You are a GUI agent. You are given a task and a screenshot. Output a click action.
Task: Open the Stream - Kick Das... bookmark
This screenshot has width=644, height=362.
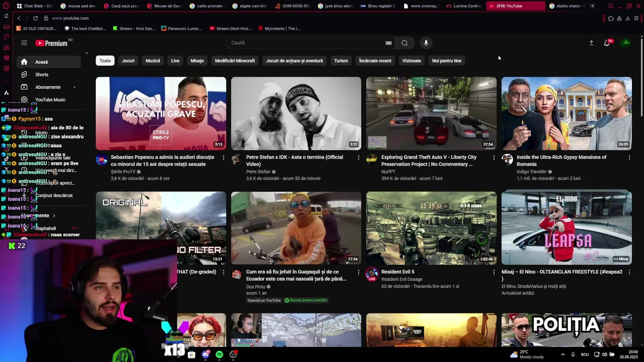point(134,29)
